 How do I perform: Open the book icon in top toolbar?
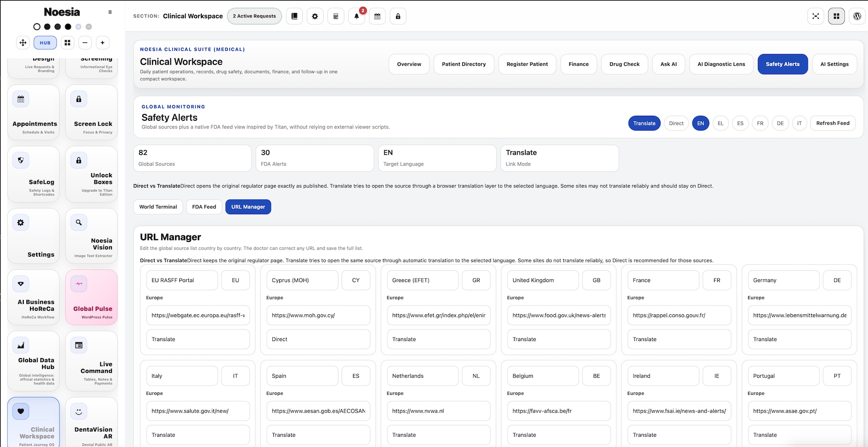294,16
